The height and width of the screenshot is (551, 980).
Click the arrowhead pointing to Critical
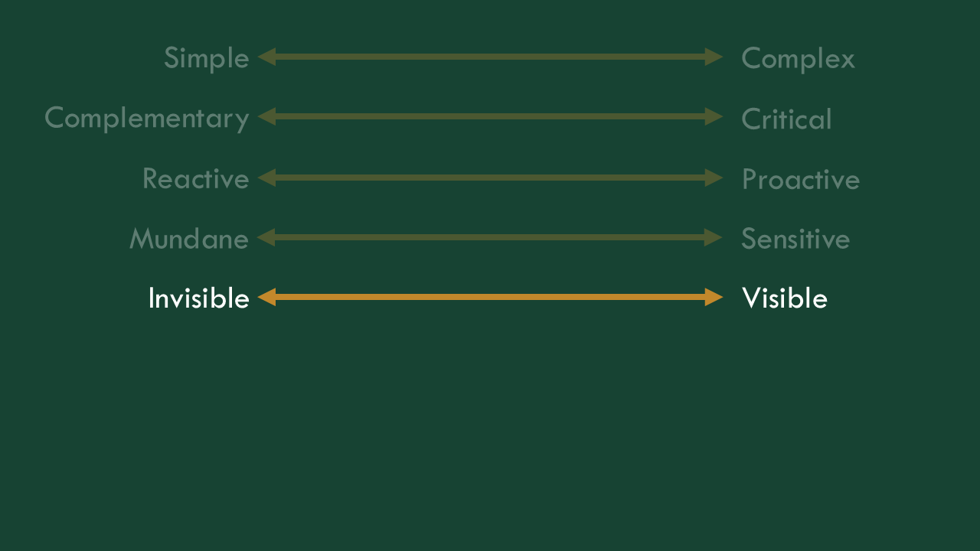pyautogui.click(x=714, y=116)
